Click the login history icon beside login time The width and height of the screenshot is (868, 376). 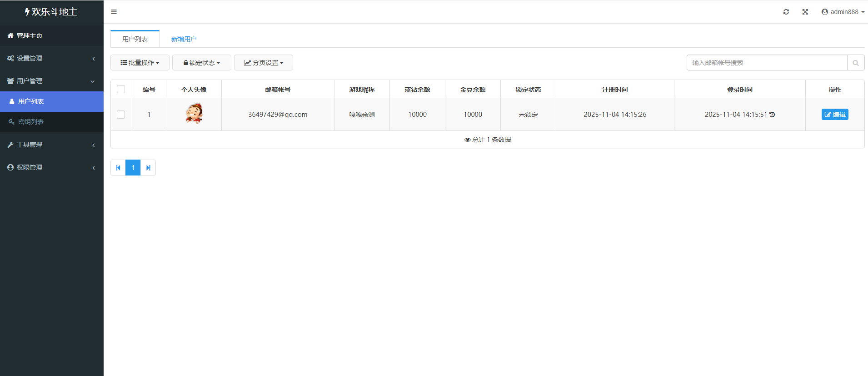pyautogui.click(x=772, y=115)
